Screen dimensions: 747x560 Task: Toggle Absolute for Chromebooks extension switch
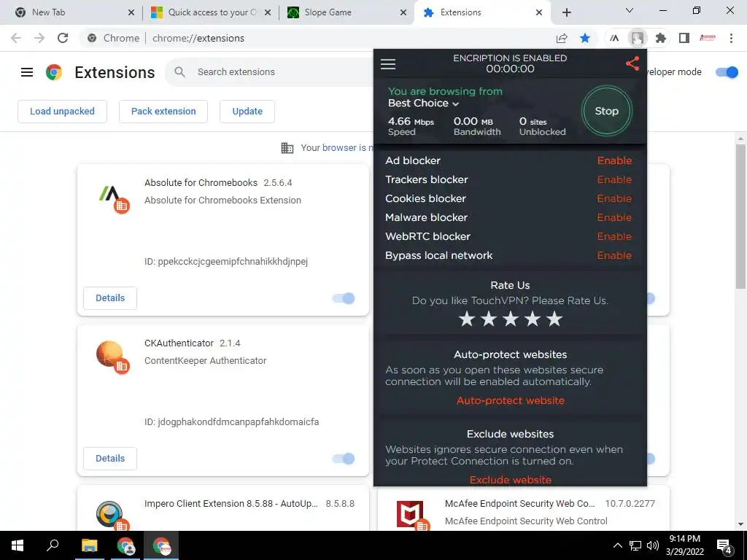pos(344,298)
